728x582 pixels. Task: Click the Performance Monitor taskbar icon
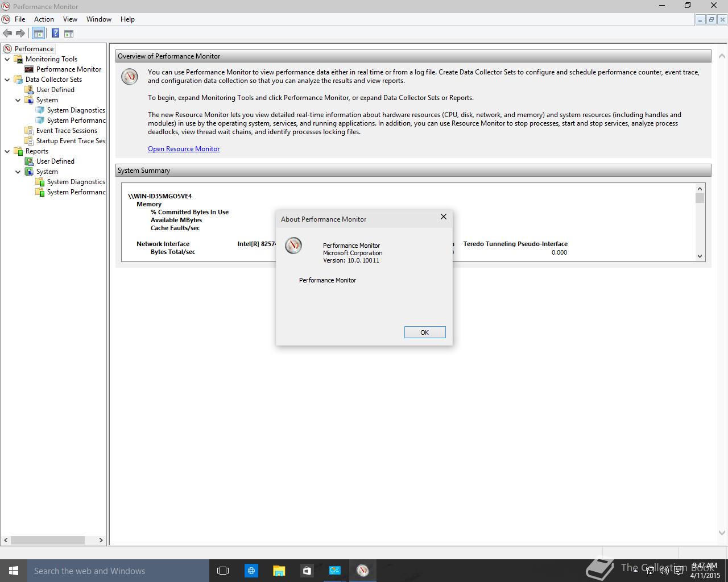362,571
